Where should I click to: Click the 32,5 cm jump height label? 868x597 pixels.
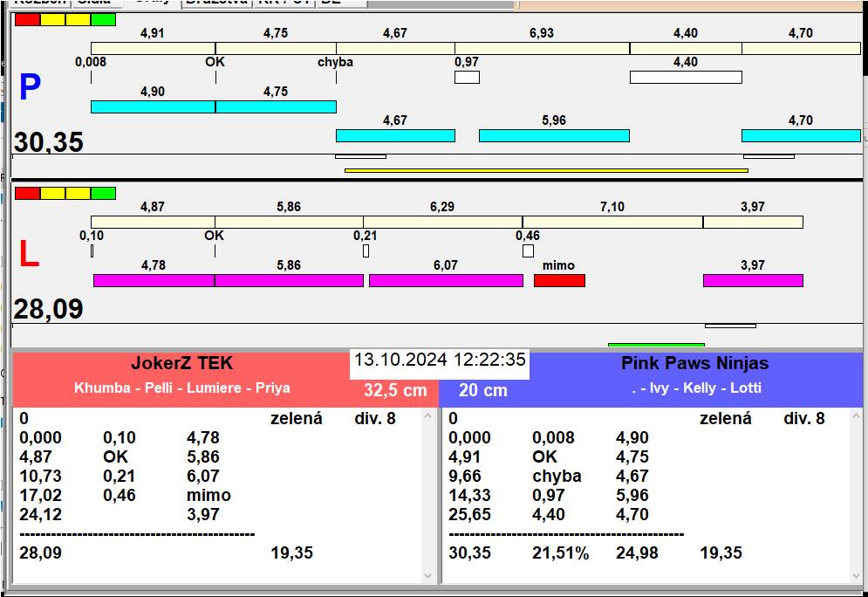click(395, 390)
